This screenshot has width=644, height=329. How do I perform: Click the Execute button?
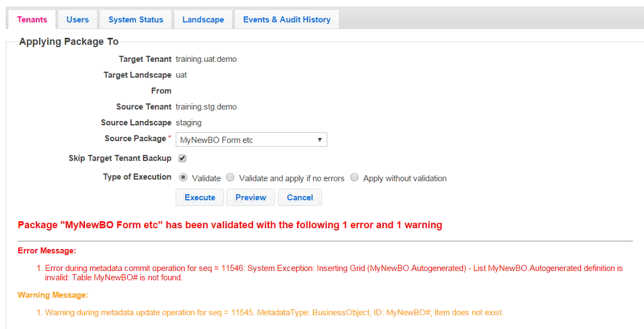(x=200, y=197)
